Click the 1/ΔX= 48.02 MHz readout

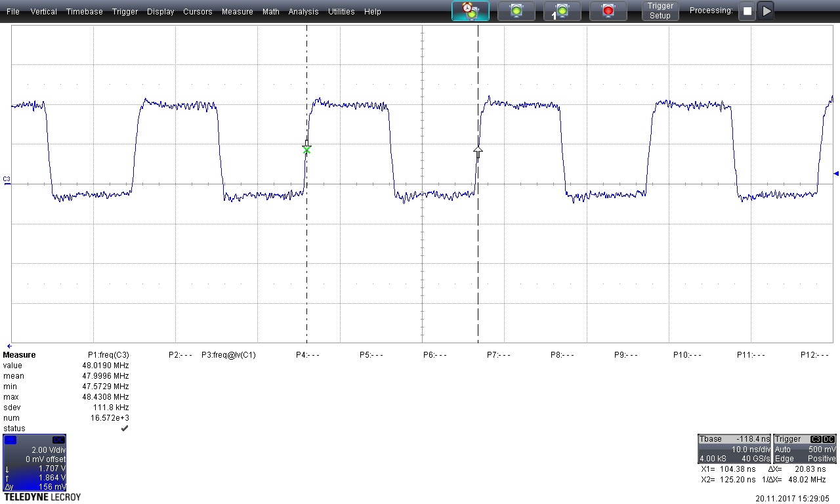[x=793, y=480]
